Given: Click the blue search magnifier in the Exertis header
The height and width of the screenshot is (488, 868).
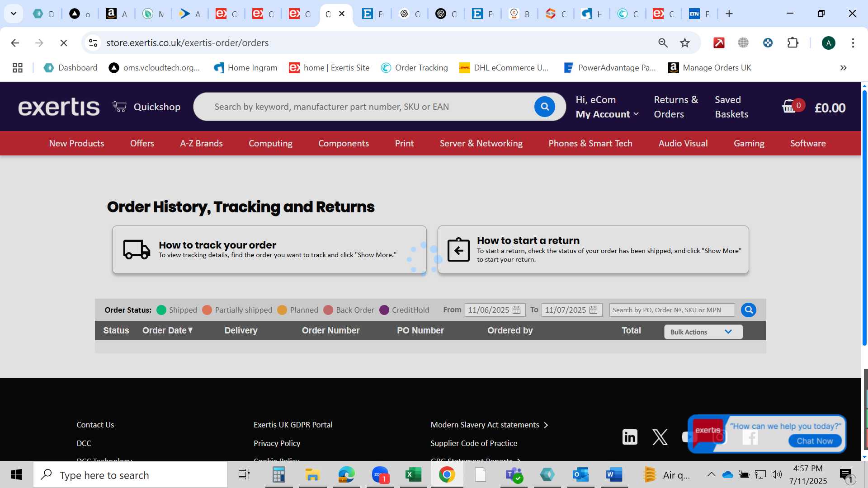Looking at the screenshot, I should [x=544, y=107].
